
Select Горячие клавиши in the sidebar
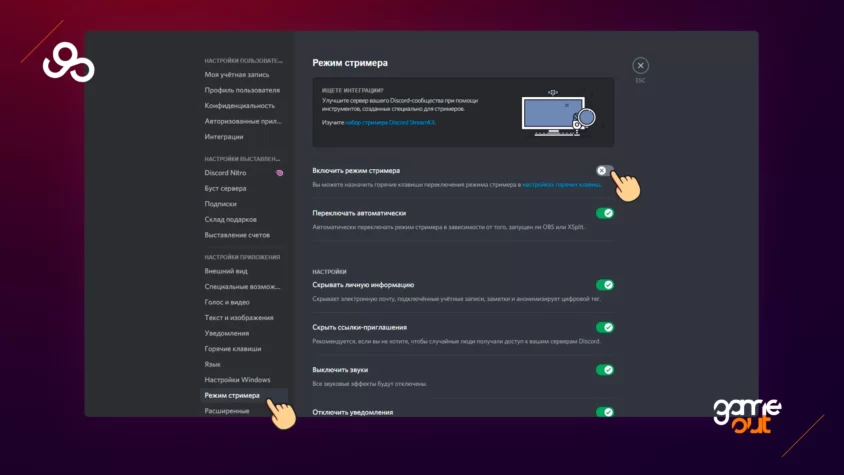coord(233,349)
